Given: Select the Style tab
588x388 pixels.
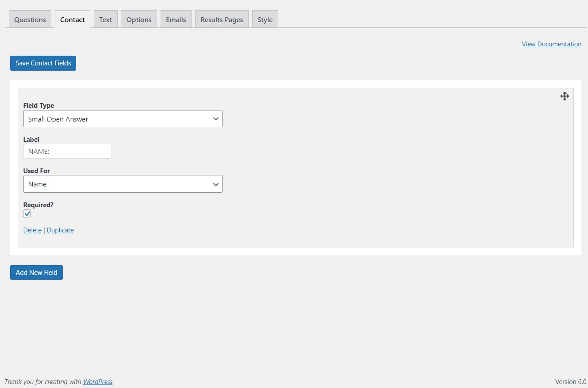Looking at the screenshot, I should pos(265,19).
